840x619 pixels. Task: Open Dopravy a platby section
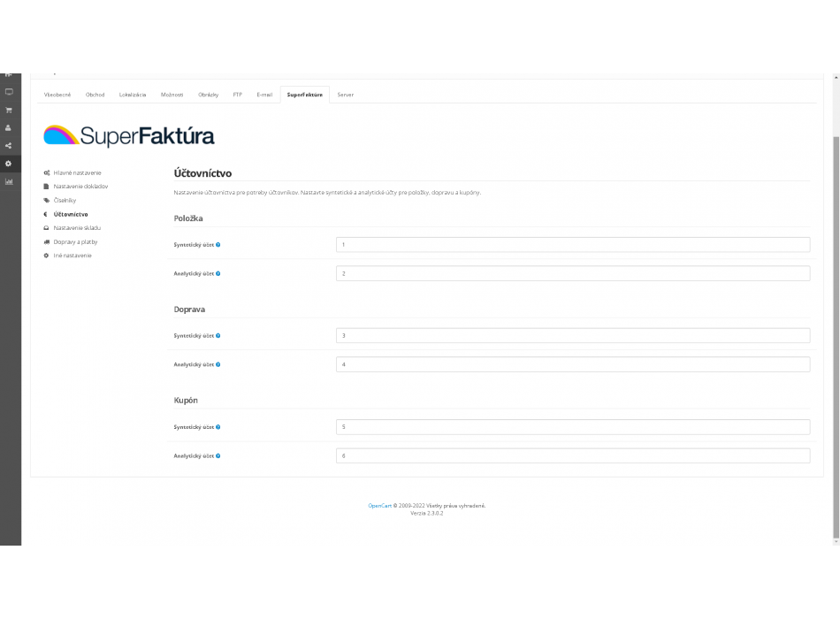pyautogui.click(x=75, y=241)
